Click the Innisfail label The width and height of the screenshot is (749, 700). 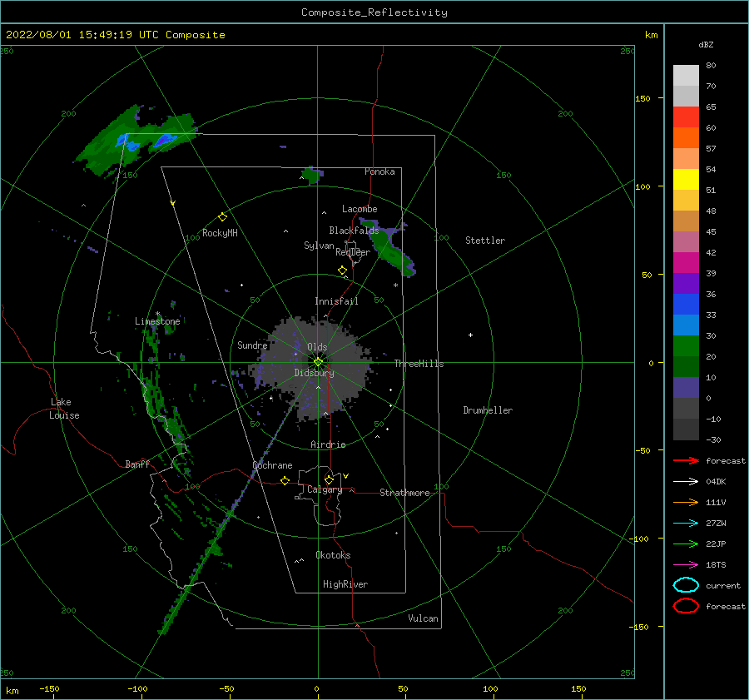point(336,301)
